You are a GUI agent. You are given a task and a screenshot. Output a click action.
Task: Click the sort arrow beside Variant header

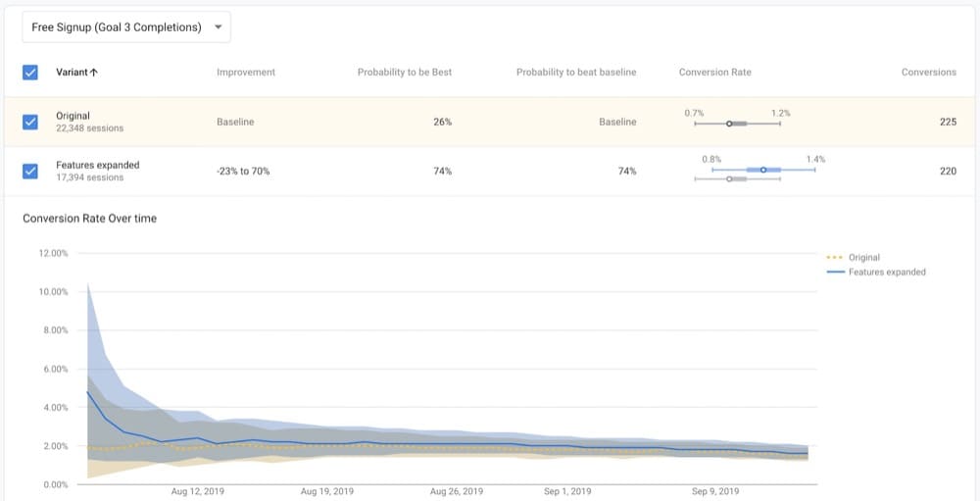point(94,73)
